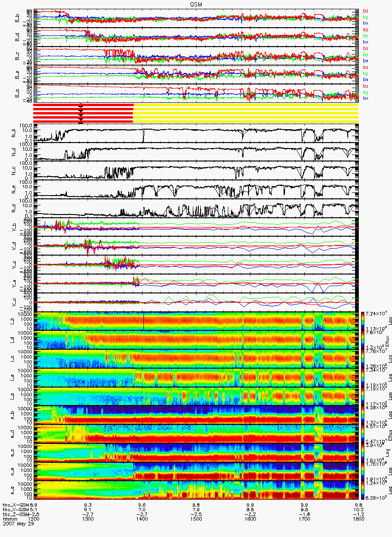Screen dimensions: 392x537
Task: Click the 1600 time tick label
Action: pos(250,519)
